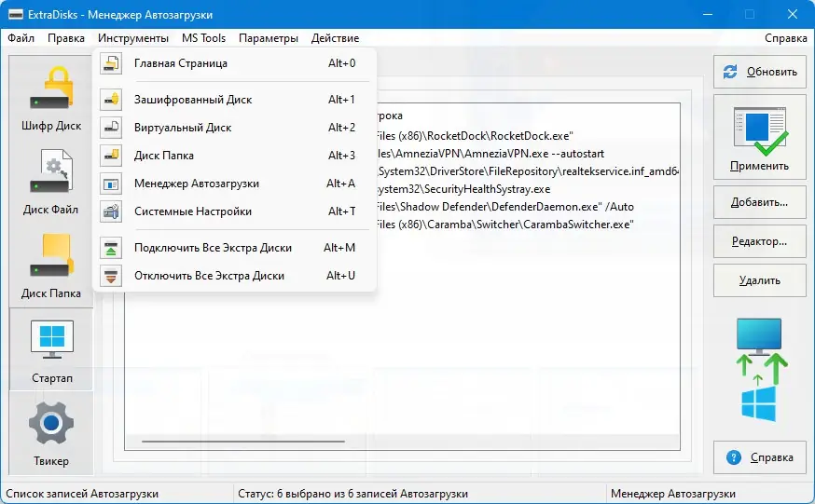Choose Системные Настройки menu entry
Screen dimensions: 815x504
pyautogui.click(x=234, y=211)
